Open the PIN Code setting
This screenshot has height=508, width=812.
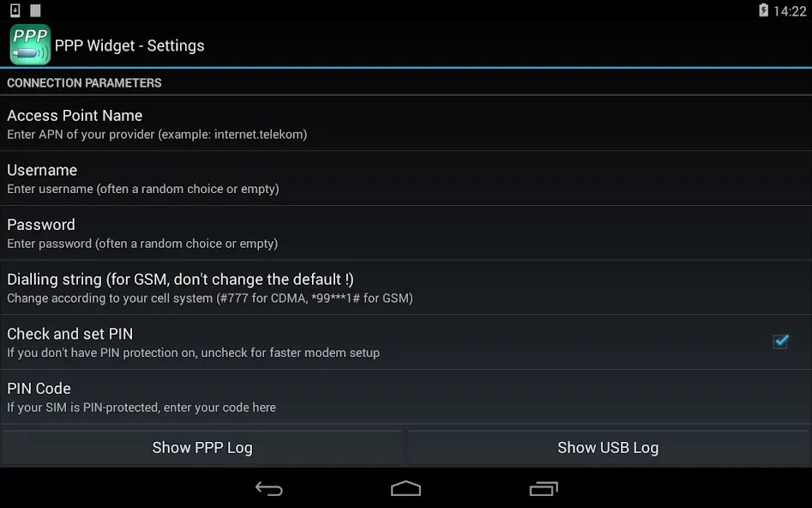point(406,396)
